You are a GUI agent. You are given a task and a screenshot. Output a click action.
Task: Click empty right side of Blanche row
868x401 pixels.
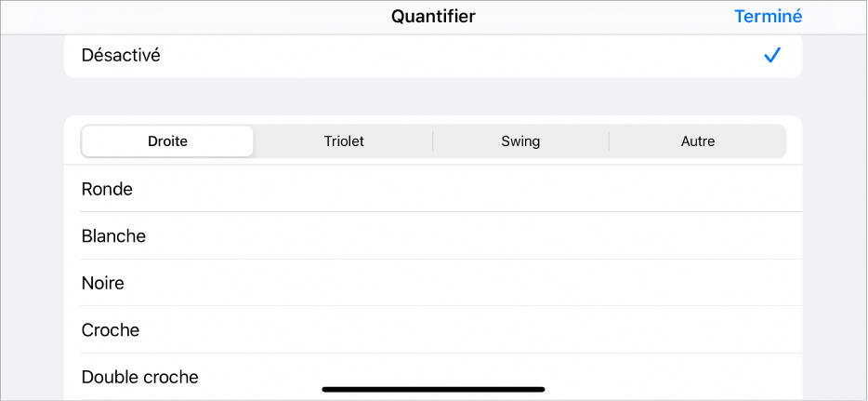651,236
